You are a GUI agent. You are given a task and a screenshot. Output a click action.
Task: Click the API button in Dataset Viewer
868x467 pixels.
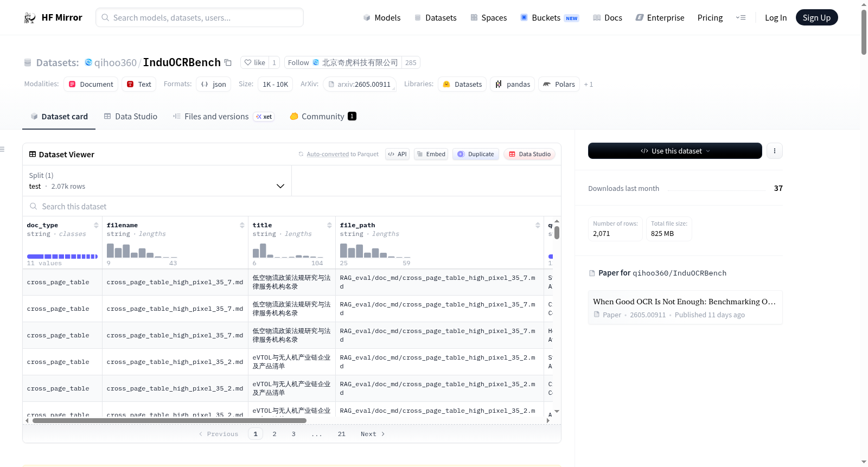tap(397, 155)
